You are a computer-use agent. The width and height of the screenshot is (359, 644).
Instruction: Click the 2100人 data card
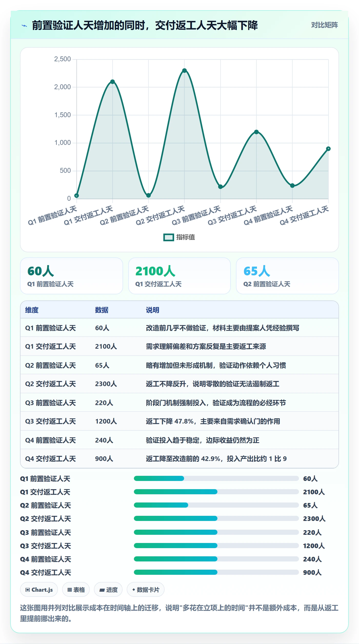(180, 276)
